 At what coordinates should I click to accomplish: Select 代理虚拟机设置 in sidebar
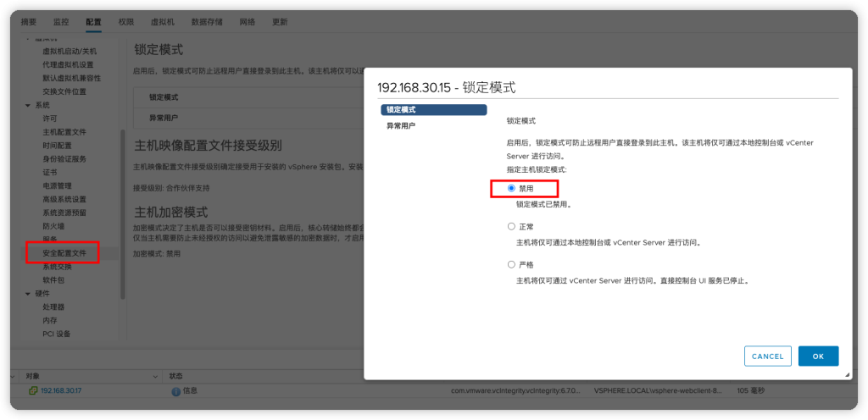pyautogui.click(x=68, y=64)
